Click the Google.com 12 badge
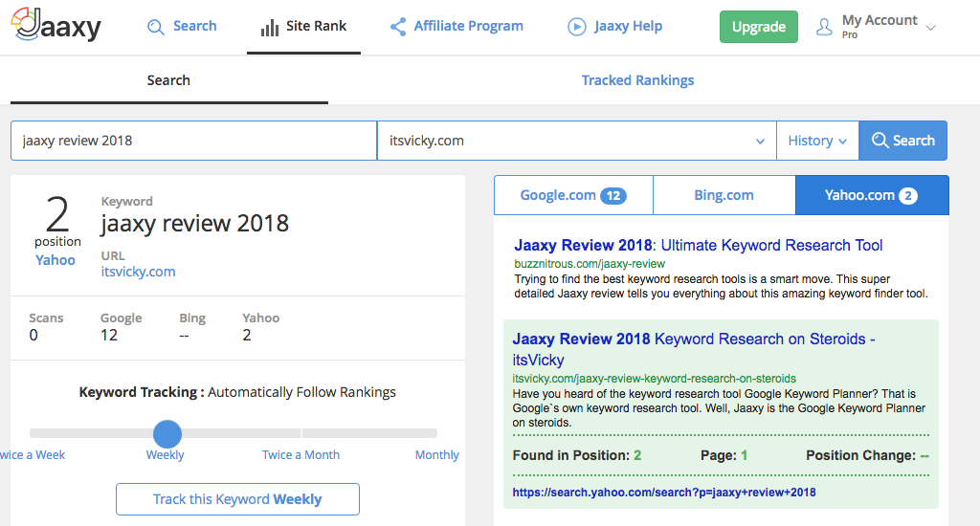 tap(613, 195)
